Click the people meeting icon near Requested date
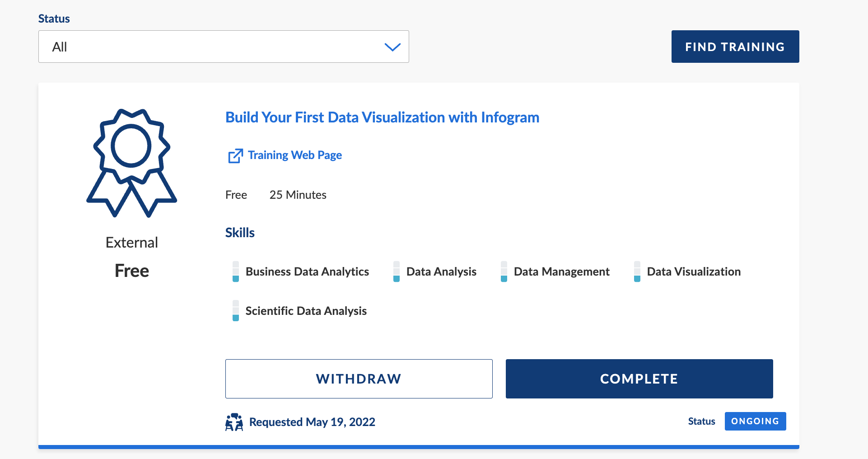 tap(234, 422)
